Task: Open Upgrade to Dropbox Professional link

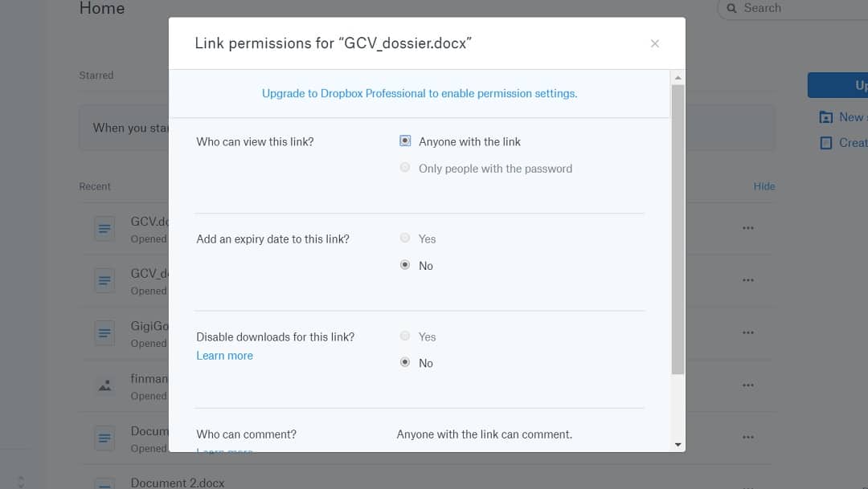Action: tap(419, 93)
